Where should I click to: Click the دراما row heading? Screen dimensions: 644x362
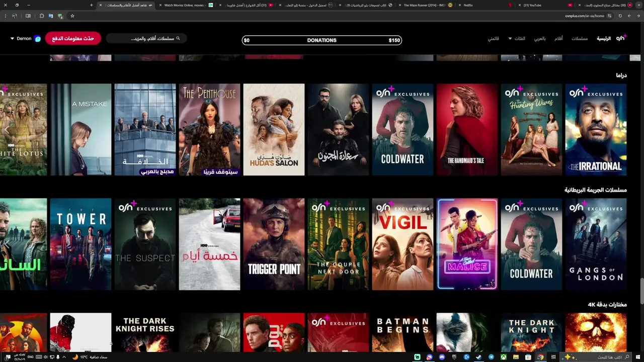[x=621, y=75]
